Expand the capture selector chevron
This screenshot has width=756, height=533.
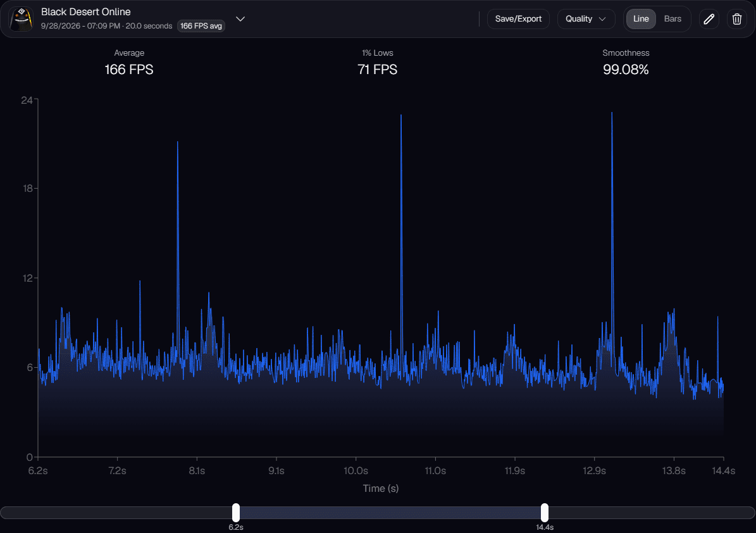tap(240, 19)
